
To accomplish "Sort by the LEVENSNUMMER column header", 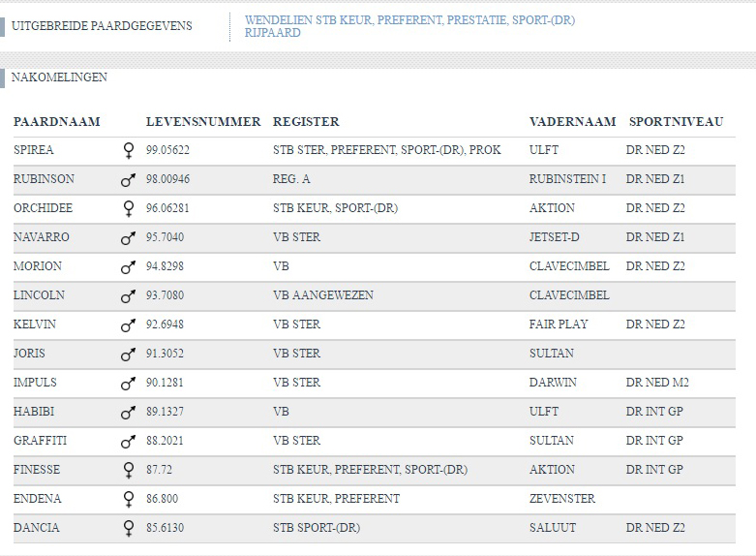I will (203, 122).
